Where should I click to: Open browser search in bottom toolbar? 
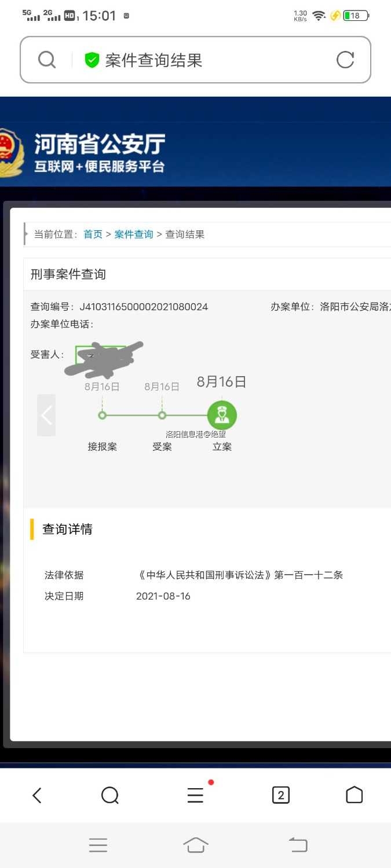[x=109, y=795]
